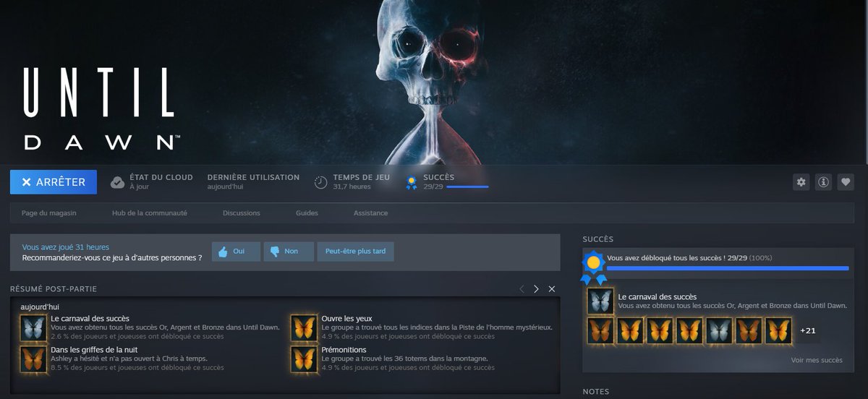This screenshot has height=399, width=868.
Task: Click sixth butterfly icon in achievements row
Action: [749, 330]
